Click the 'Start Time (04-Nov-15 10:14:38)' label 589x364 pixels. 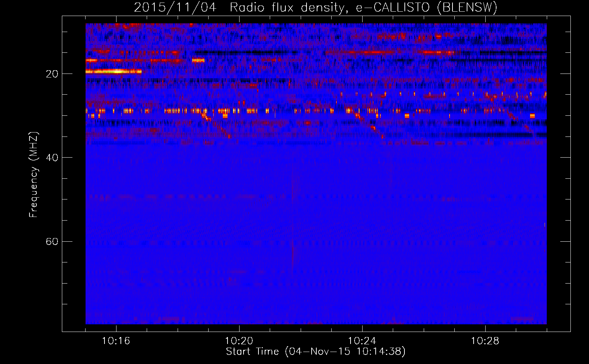[316, 352]
